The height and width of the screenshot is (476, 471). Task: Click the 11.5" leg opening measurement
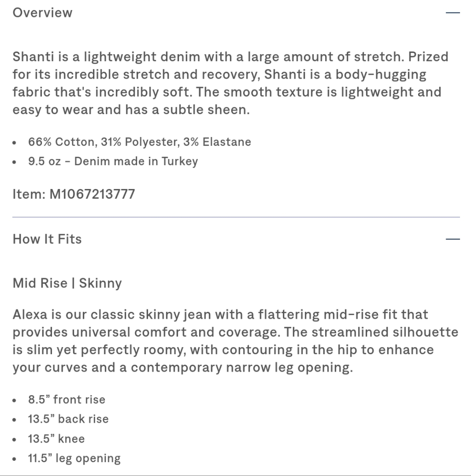click(x=74, y=458)
